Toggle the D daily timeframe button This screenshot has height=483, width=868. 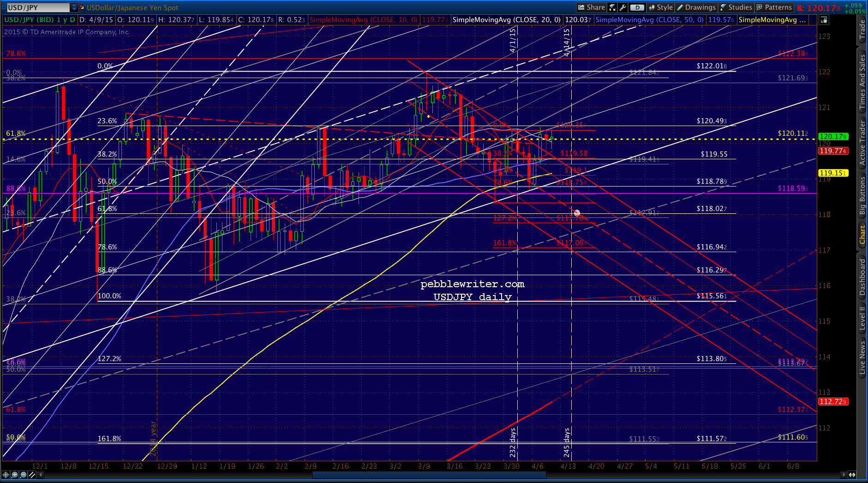click(x=637, y=7)
